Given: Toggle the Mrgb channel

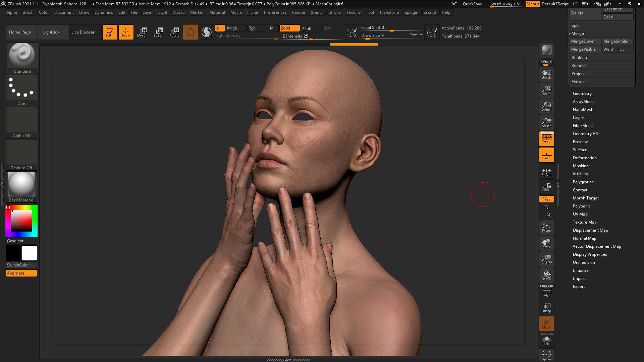Looking at the screenshot, I should tap(236, 28).
